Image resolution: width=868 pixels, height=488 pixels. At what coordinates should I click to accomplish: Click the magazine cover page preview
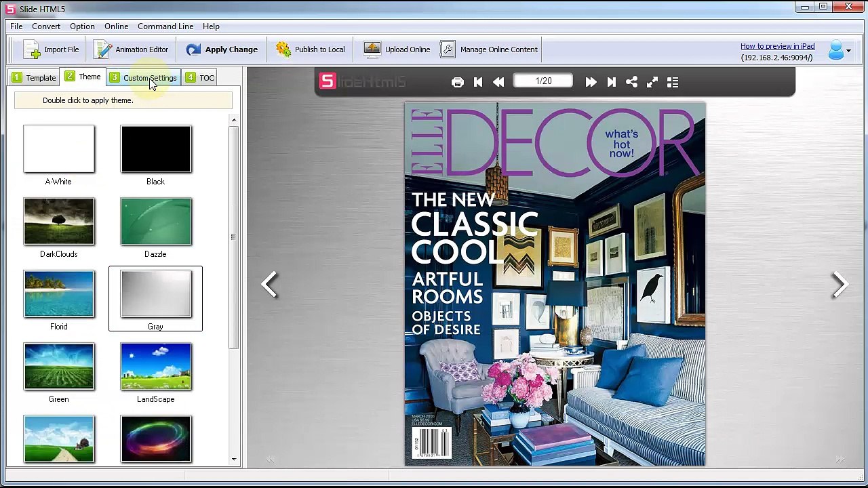[555, 284]
